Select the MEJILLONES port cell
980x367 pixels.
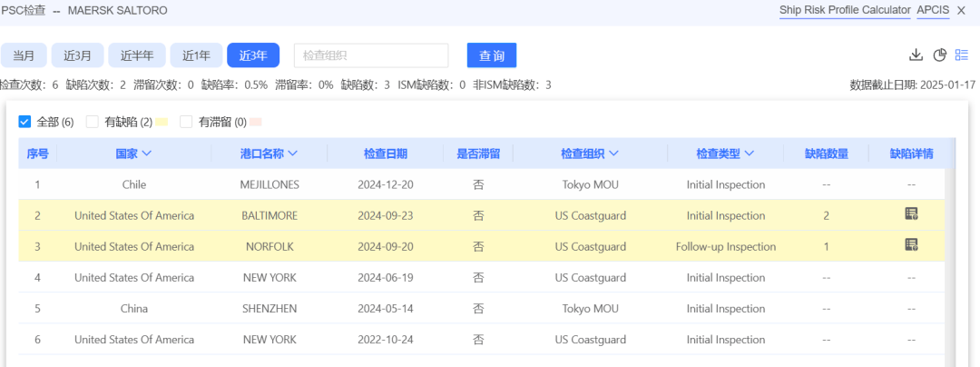coord(269,184)
